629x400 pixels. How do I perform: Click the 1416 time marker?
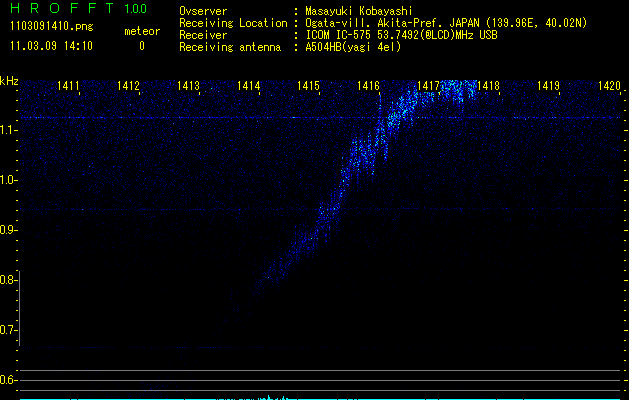(369, 87)
